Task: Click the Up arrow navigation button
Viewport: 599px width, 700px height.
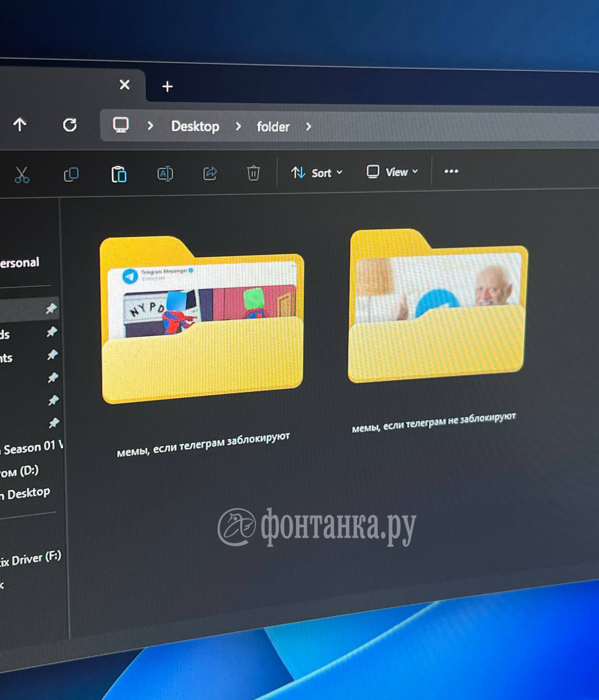Action: [20, 125]
